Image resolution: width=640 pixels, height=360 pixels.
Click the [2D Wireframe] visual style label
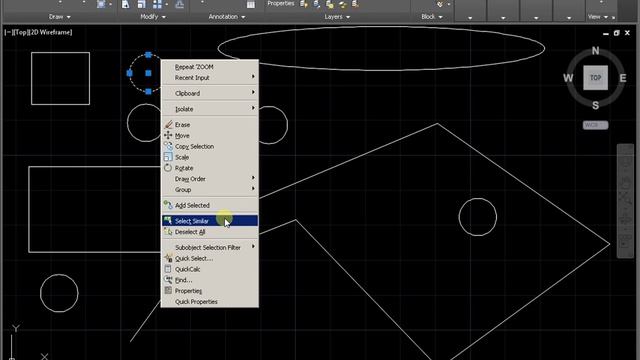pyautogui.click(x=50, y=32)
